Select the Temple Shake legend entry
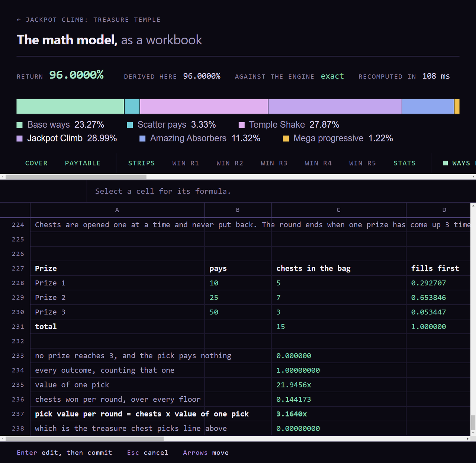 point(289,125)
